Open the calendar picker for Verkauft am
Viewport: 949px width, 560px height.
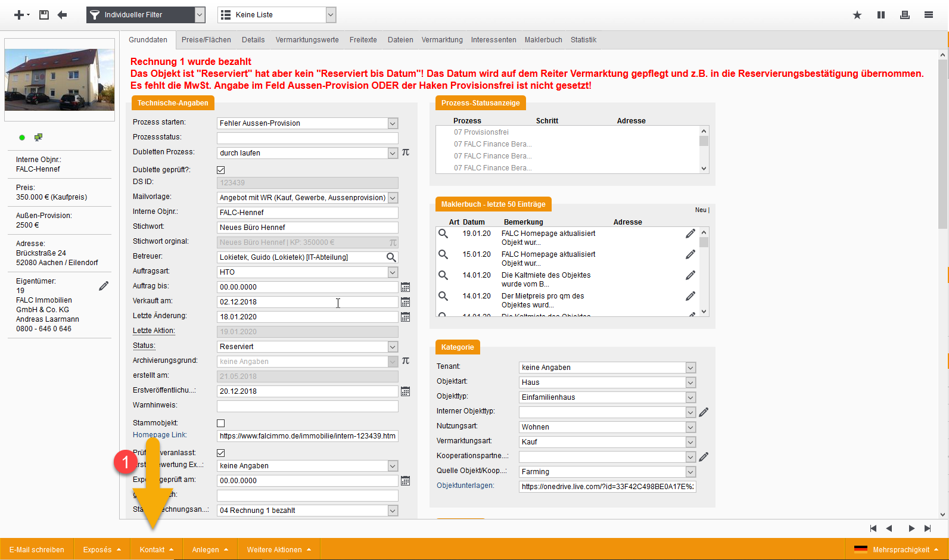click(405, 302)
